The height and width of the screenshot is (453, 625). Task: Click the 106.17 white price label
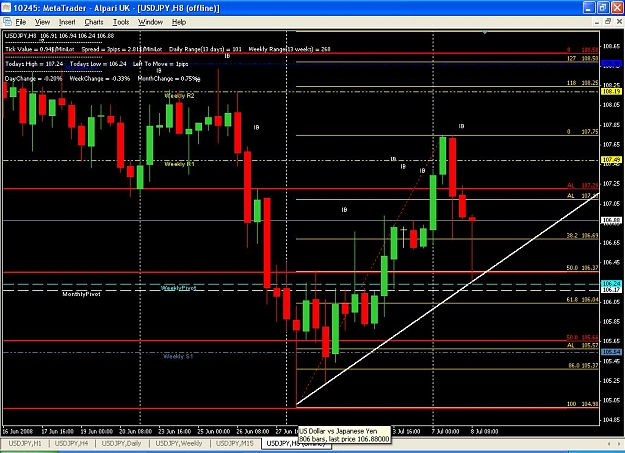tap(611, 290)
